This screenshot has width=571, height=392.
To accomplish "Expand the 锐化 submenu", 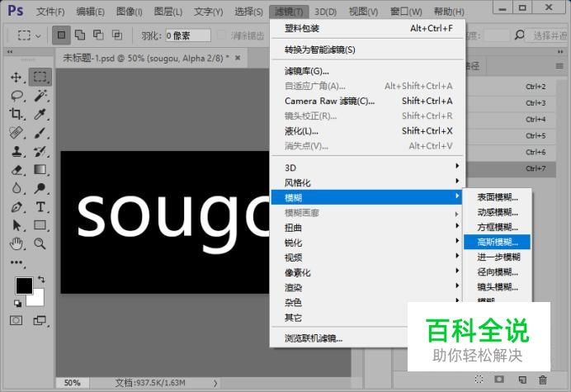I will click(368, 243).
